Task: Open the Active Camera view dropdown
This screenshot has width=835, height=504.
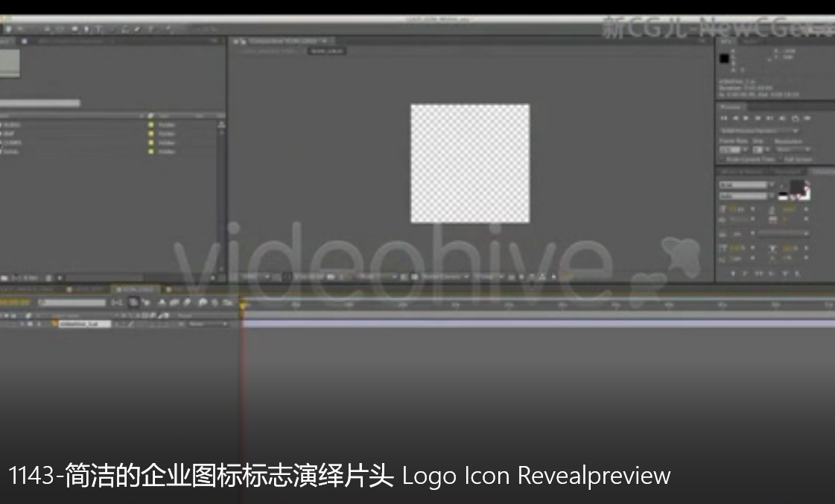Action: click(x=445, y=277)
